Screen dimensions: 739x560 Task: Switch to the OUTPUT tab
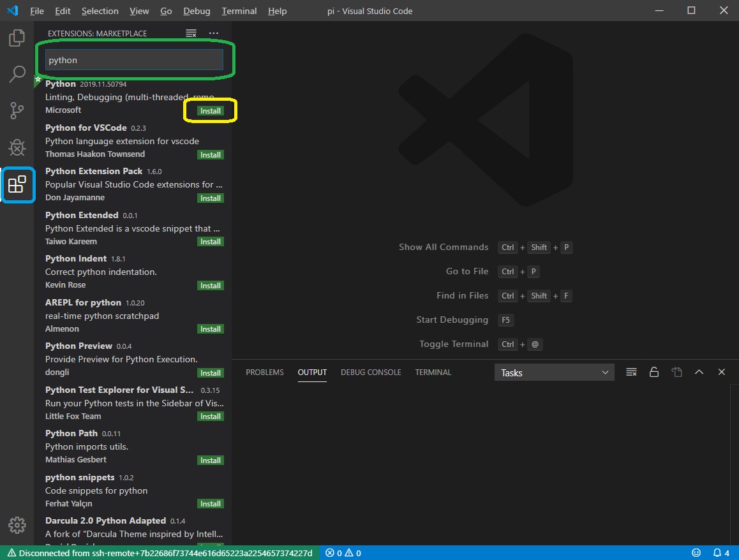coord(312,372)
